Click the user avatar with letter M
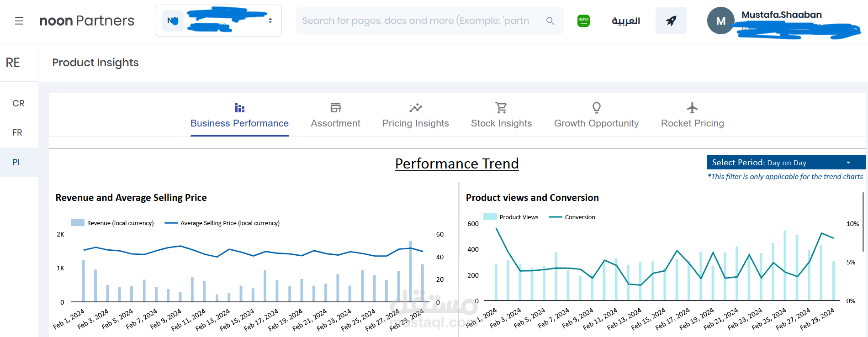 point(720,21)
